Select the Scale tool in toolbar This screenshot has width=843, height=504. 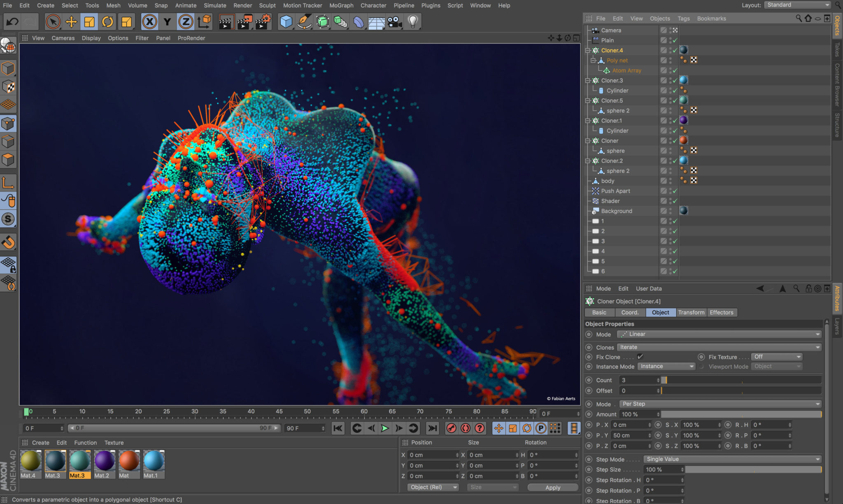point(89,21)
